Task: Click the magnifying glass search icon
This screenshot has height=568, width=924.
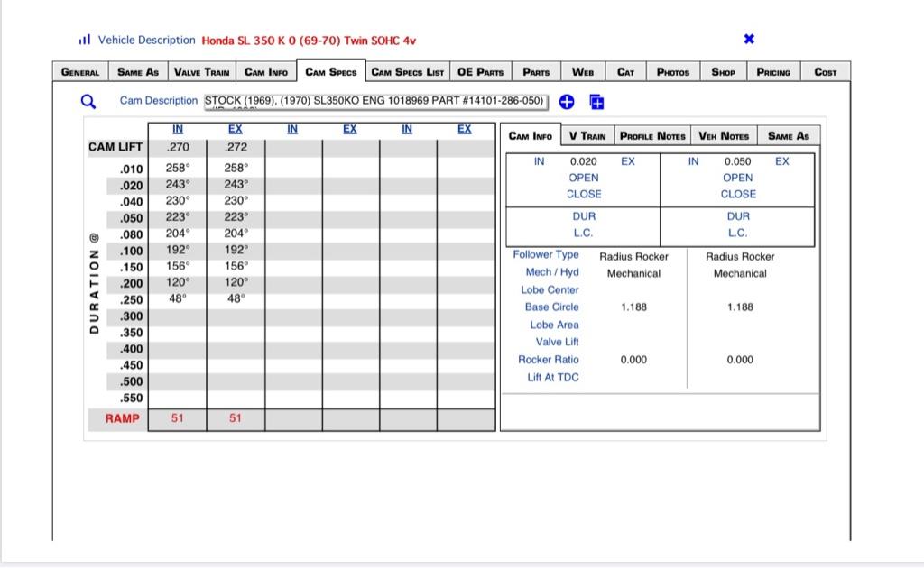Action: (88, 102)
